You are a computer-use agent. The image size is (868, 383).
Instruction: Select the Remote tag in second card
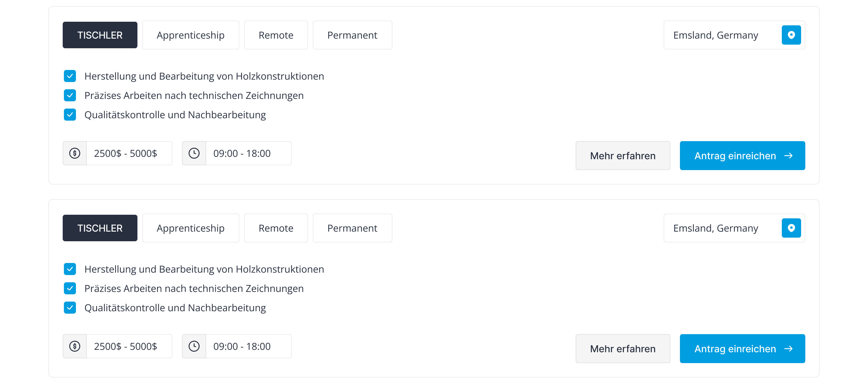tap(276, 228)
